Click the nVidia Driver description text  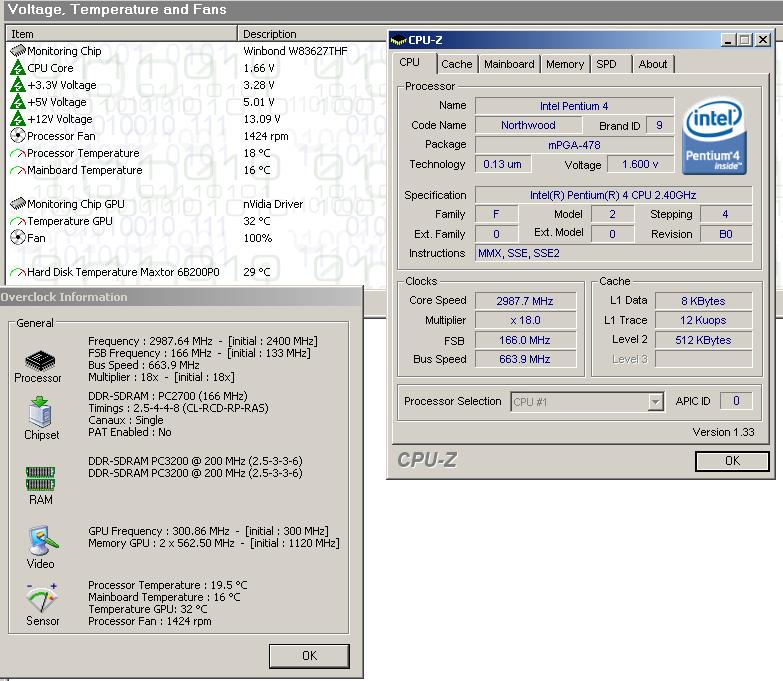coord(273,204)
